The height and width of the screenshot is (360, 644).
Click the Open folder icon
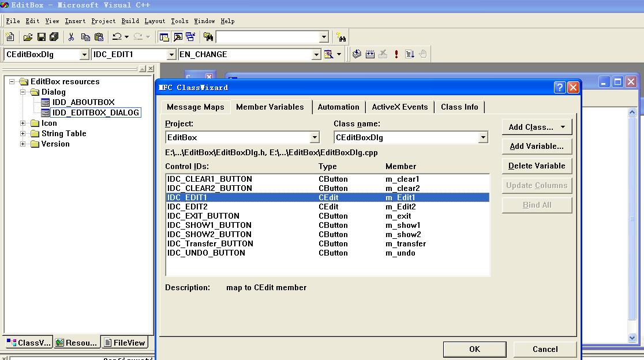(x=27, y=37)
